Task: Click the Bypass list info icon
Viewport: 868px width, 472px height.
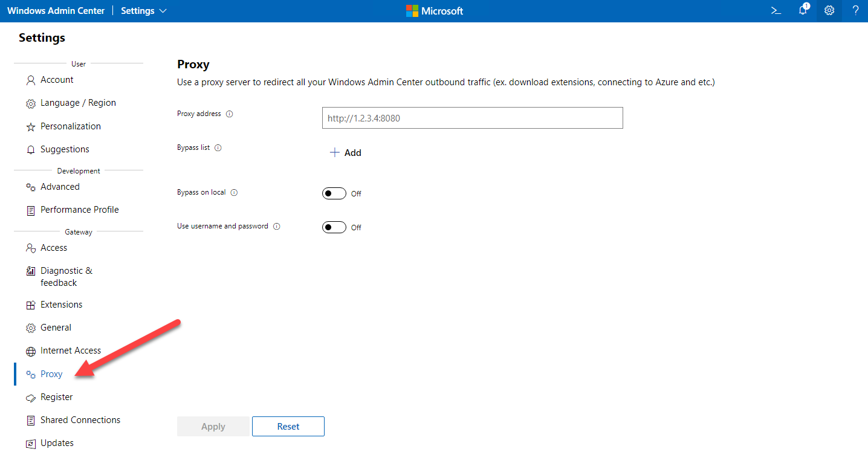Action: (x=218, y=148)
